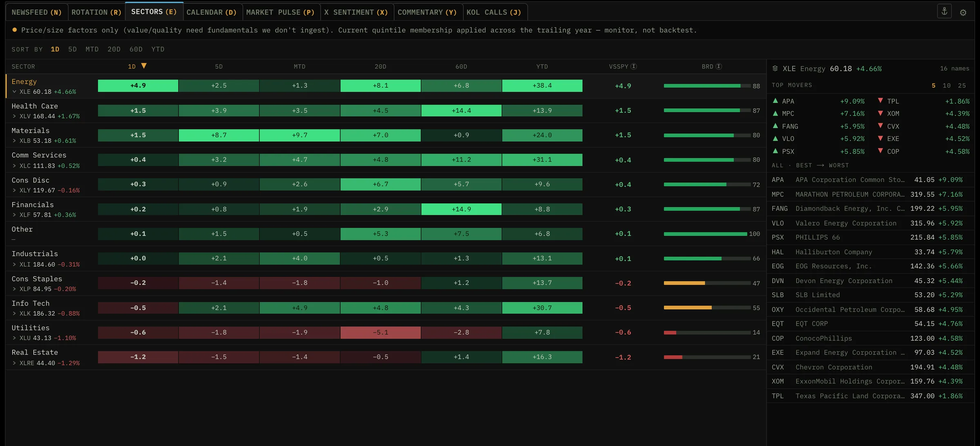This screenshot has width=980, height=446.
Task: Click up arrow next to PSX mover
Action: (775, 151)
